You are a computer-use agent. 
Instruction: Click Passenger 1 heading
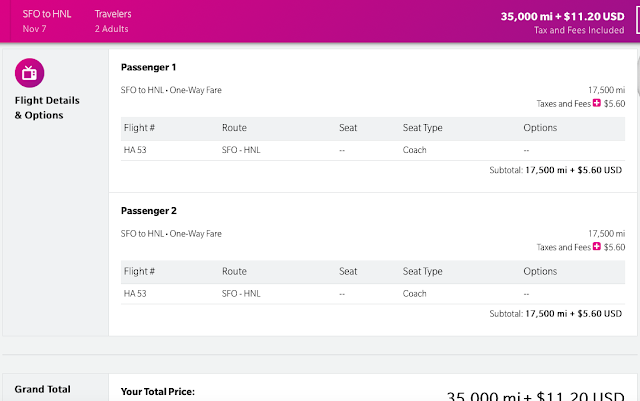tap(148, 67)
